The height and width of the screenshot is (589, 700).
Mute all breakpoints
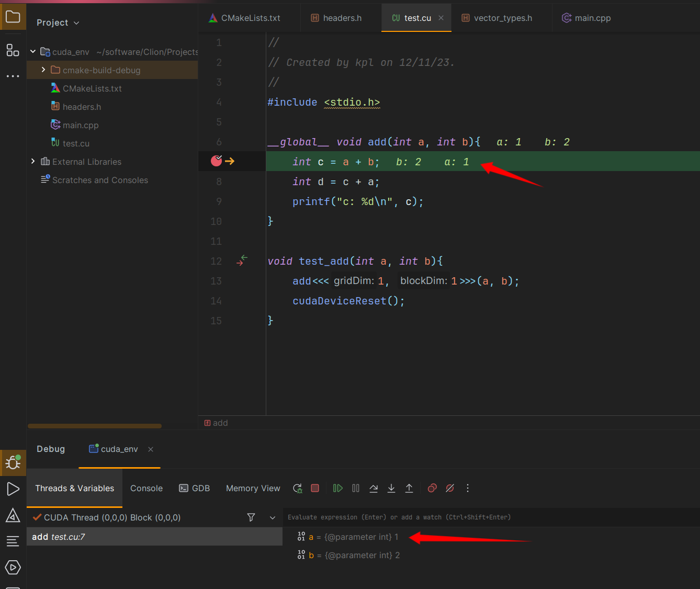(450, 488)
